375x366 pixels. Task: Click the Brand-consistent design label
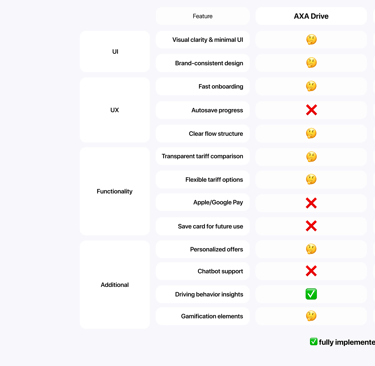tap(209, 63)
